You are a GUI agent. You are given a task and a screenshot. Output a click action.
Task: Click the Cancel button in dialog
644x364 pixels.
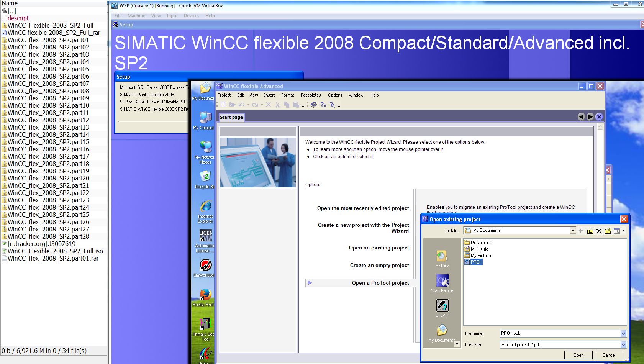coord(609,355)
